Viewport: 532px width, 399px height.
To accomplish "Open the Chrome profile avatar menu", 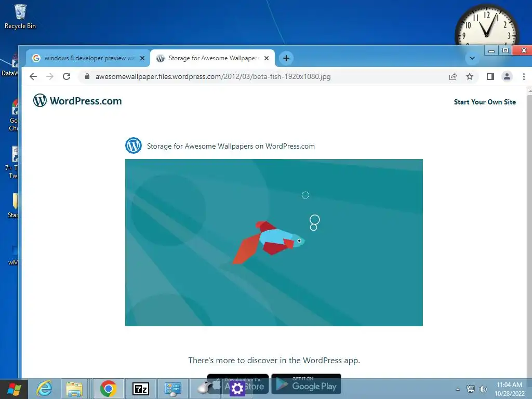I will 507,76.
